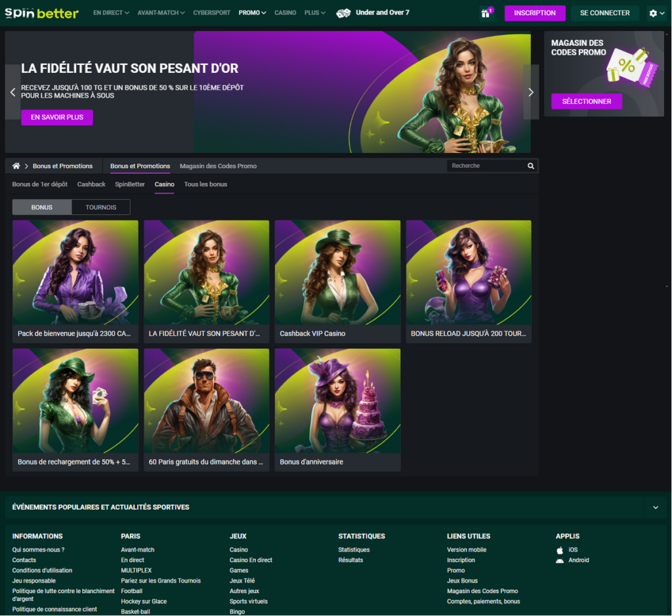This screenshot has width=672, height=616.
Task: Show next banner slide
Action: pos(531,92)
